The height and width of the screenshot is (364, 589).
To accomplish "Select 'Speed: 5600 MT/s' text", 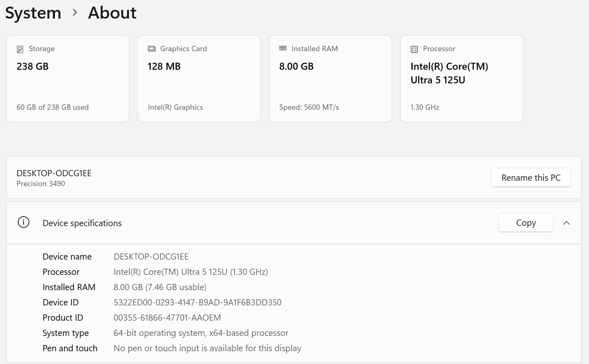I will point(309,107).
